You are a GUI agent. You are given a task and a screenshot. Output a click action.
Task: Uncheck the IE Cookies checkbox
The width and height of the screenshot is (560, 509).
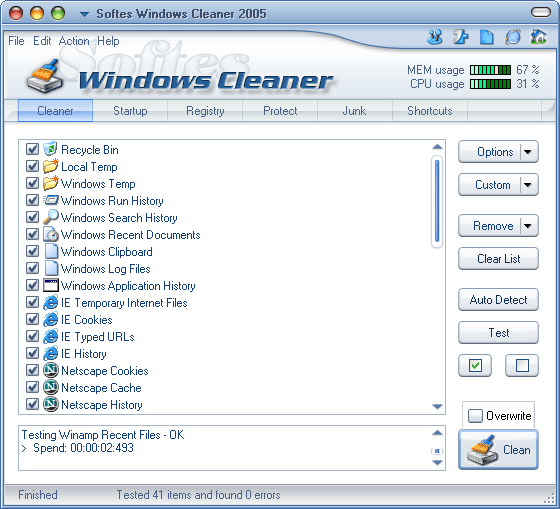32,319
